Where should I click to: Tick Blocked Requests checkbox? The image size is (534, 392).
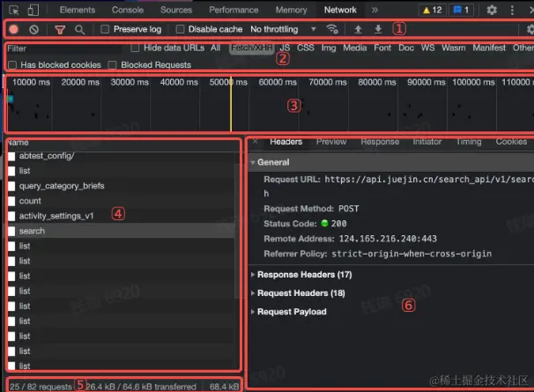[112, 64]
